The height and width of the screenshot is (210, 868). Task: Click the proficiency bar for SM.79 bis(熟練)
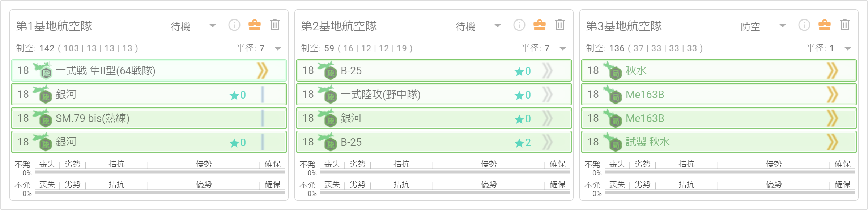263,118
